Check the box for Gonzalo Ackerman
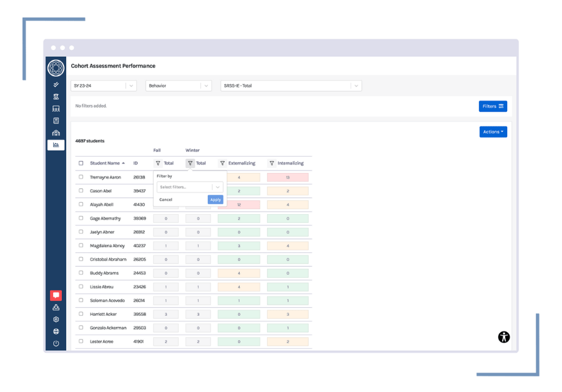 click(x=81, y=328)
